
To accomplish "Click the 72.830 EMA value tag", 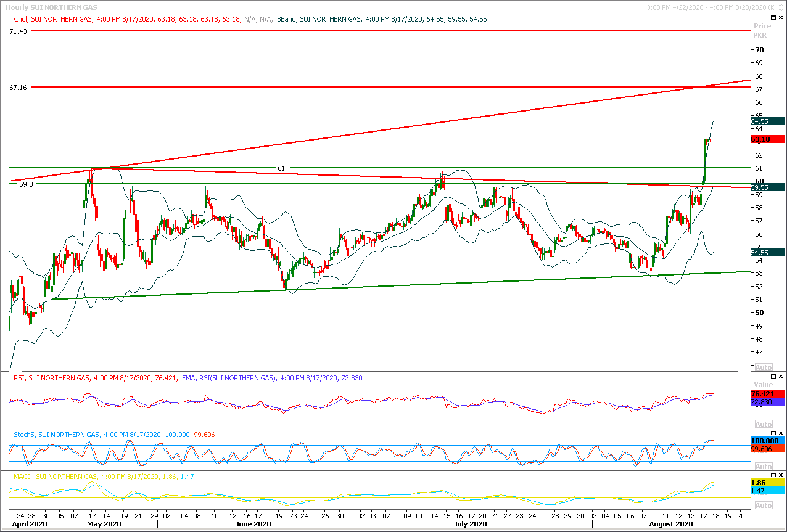I will tap(767, 401).
